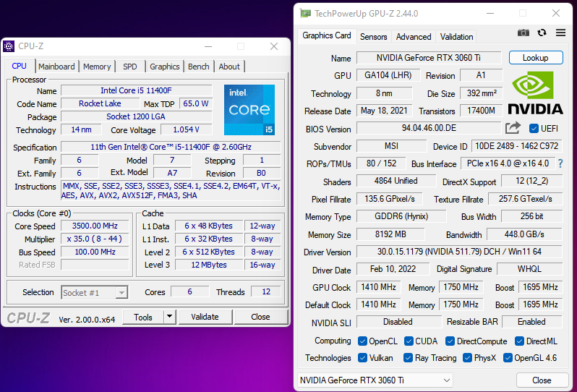
Task: Select the Graphics Card tab in GPU-Z
Action: 327,35
